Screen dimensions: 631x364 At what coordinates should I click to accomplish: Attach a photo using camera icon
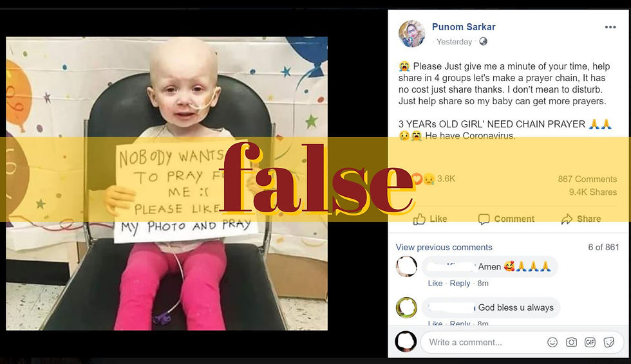(x=572, y=342)
